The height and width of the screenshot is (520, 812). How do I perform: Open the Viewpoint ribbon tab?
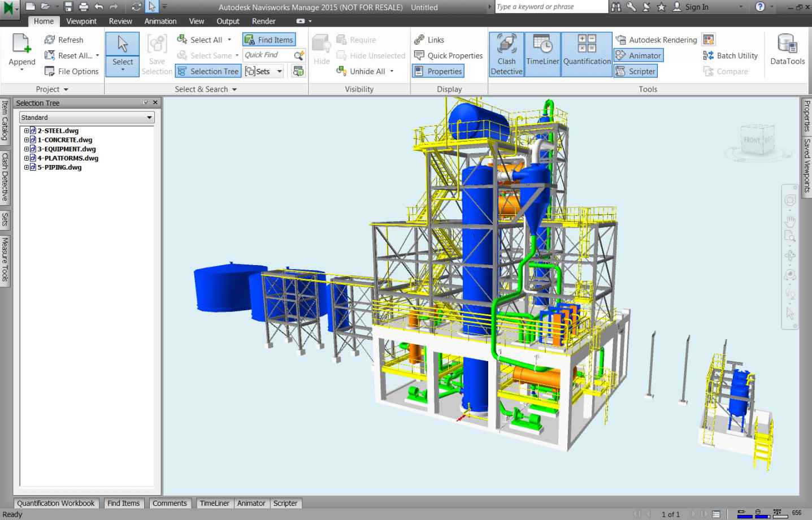pos(81,21)
